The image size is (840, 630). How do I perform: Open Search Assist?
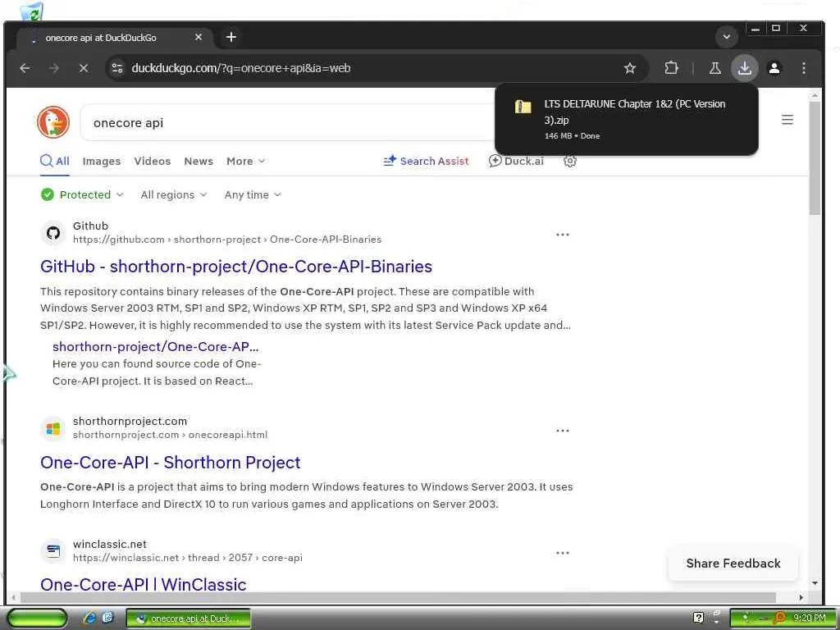coord(426,162)
